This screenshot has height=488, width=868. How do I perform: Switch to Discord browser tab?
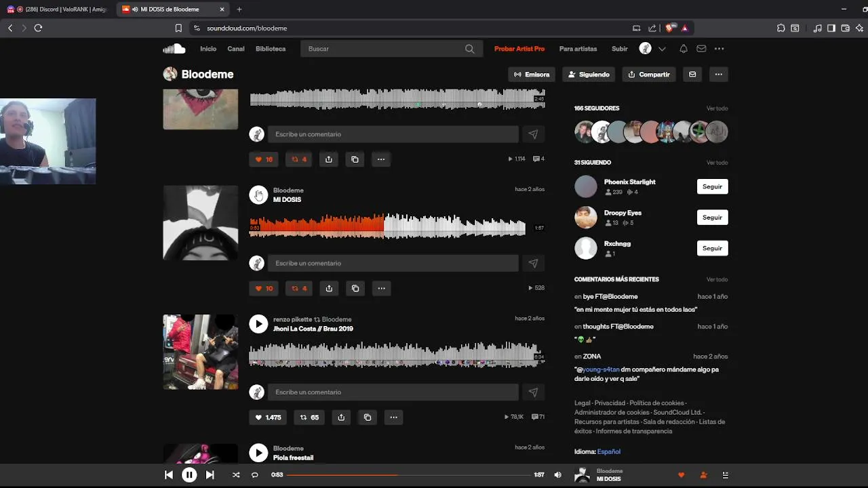click(x=57, y=9)
